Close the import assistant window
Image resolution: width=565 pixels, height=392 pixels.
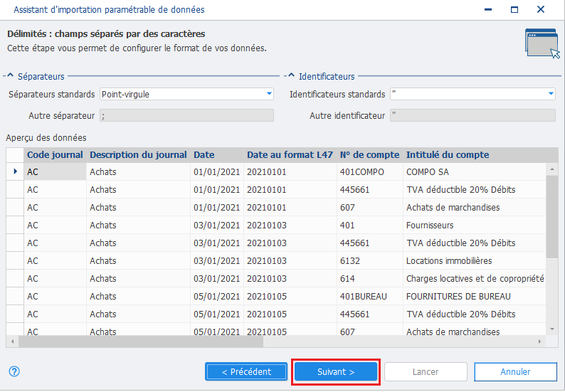tap(541, 9)
